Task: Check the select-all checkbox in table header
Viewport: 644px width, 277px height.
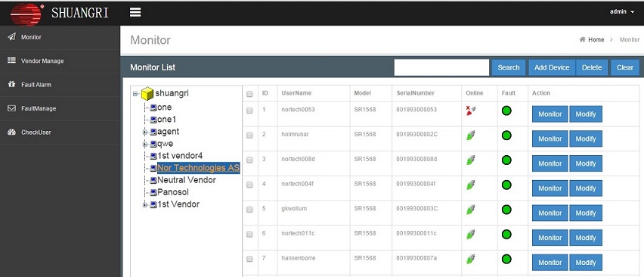Action: click(249, 94)
